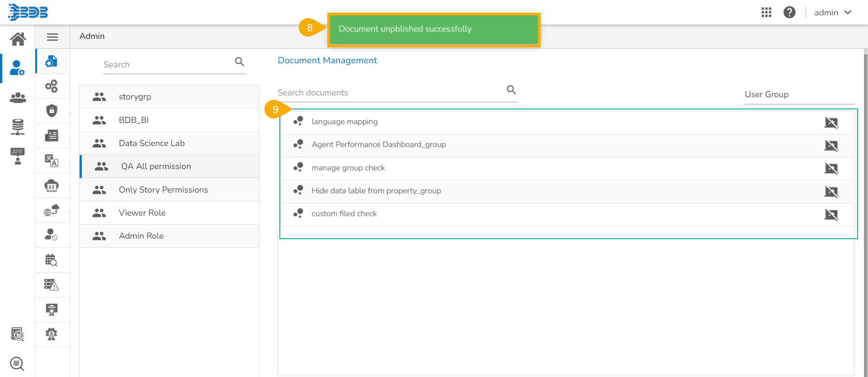Open the help question mark icon
Image resolution: width=868 pixels, height=377 pixels.
pyautogui.click(x=789, y=12)
